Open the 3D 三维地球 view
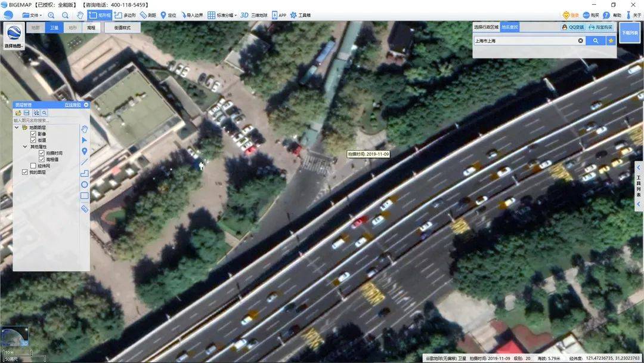This screenshot has height=363, width=644. 253,15
